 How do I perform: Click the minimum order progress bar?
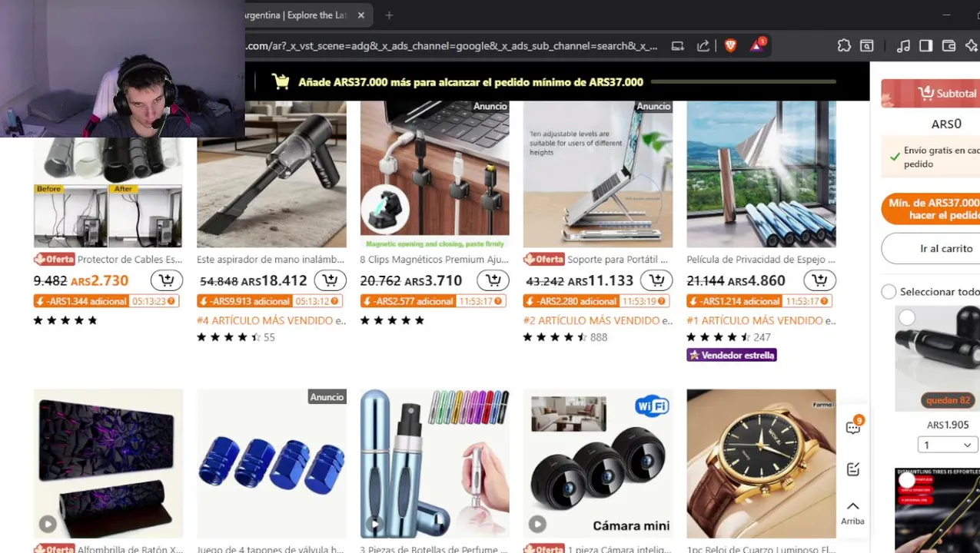(x=743, y=81)
